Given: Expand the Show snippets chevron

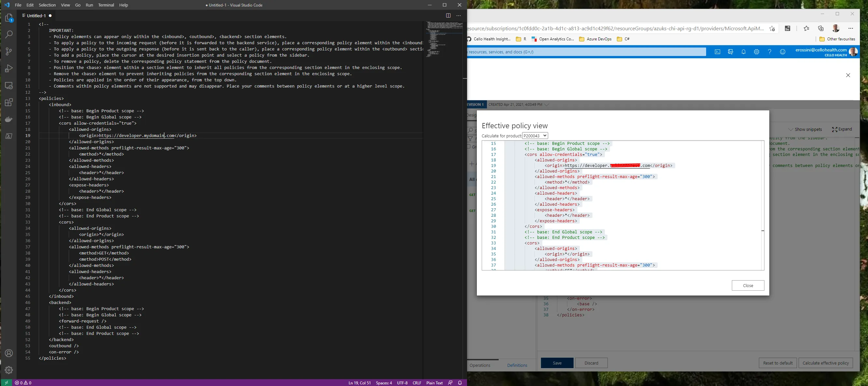Looking at the screenshot, I should [790, 130].
